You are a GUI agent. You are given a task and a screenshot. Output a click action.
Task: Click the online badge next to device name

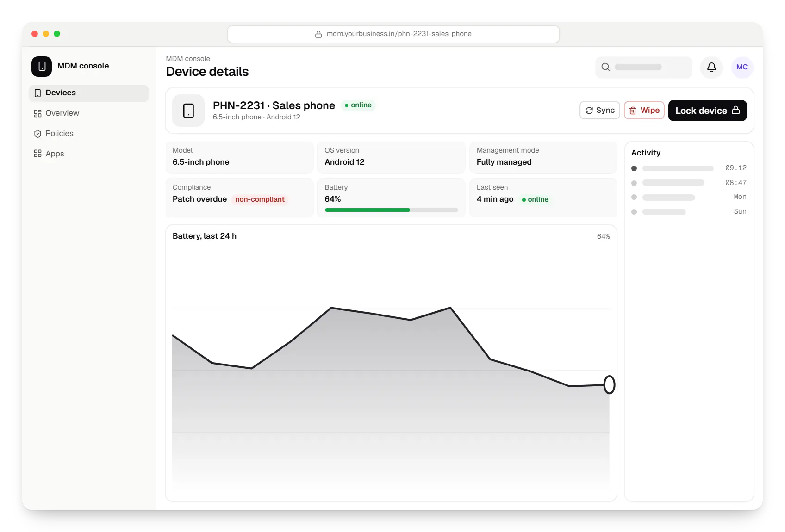coord(358,105)
